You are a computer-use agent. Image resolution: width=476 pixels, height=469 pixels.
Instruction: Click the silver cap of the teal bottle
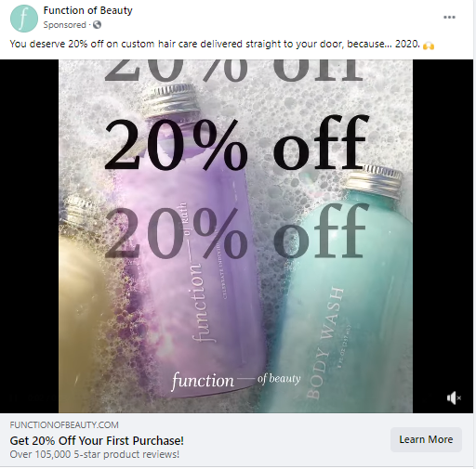374,182
